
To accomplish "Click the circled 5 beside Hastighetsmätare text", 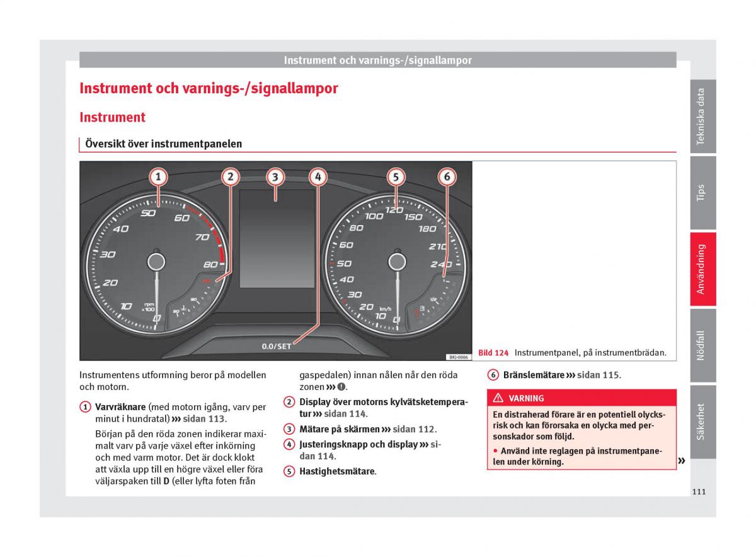I will point(289,471).
